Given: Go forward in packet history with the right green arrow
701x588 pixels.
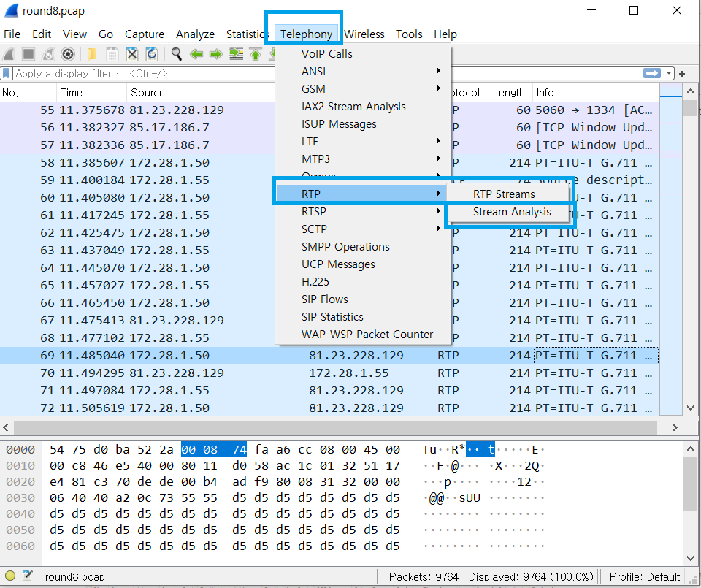Looking at the screenshot, I should (216, 54).
